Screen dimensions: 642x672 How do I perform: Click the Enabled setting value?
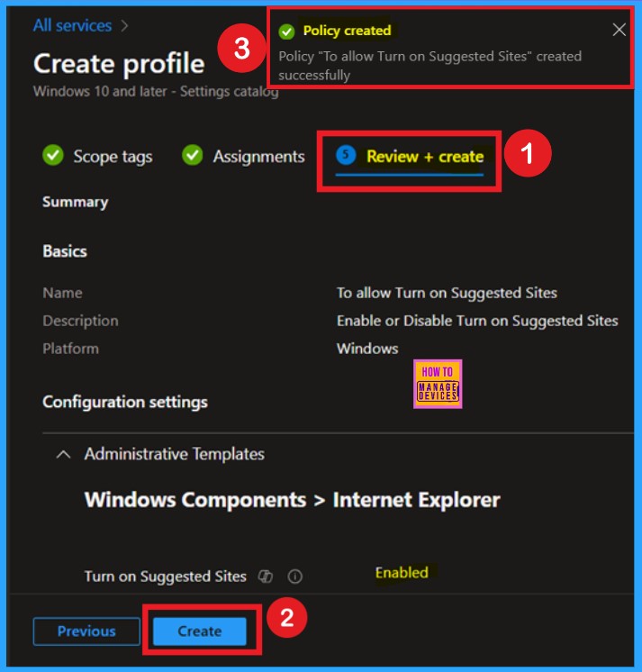[402, 573]
